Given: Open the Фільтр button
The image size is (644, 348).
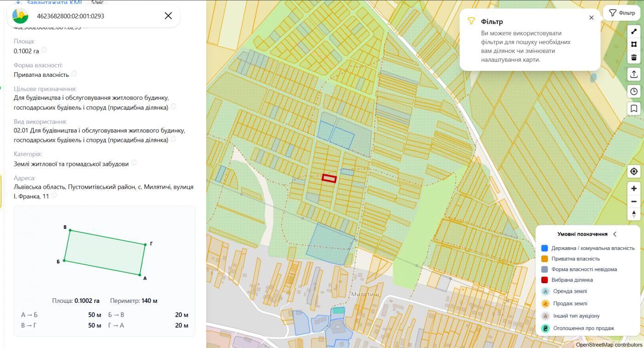Looking at the screenshot, I should [621, 13].
